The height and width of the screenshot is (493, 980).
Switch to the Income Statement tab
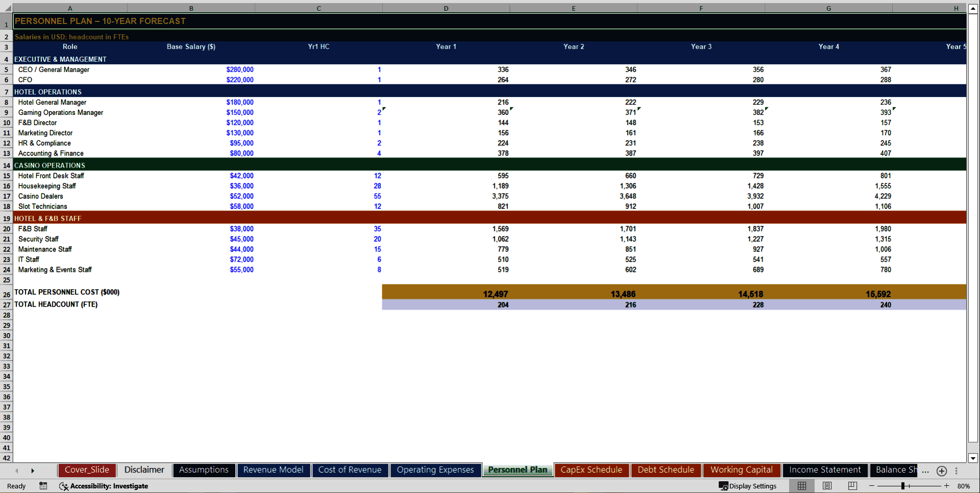825,470
